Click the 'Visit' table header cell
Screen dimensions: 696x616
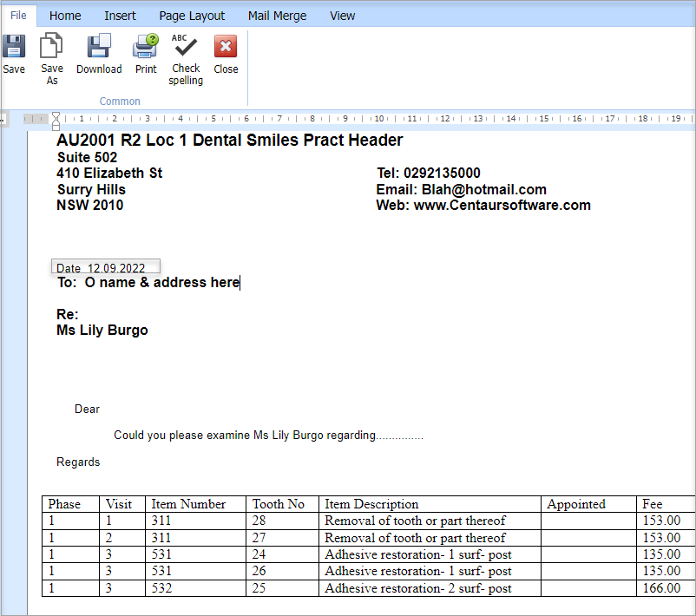point(122,504)
